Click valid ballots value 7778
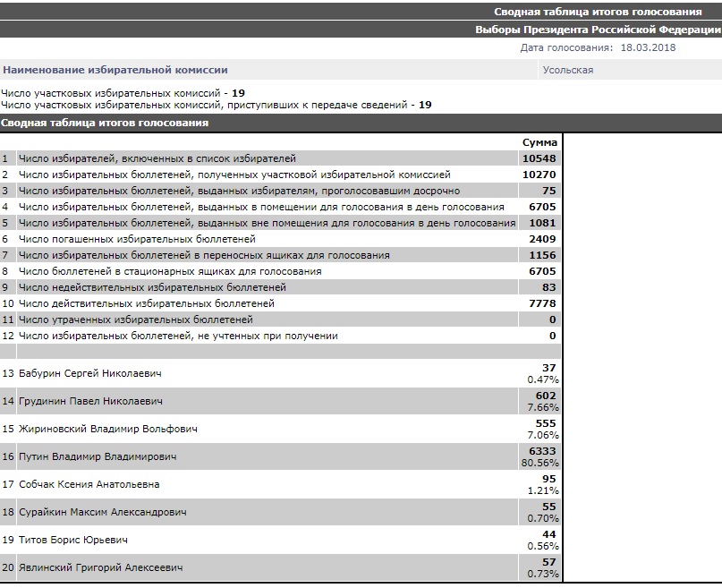 click(x=542, y=303)
